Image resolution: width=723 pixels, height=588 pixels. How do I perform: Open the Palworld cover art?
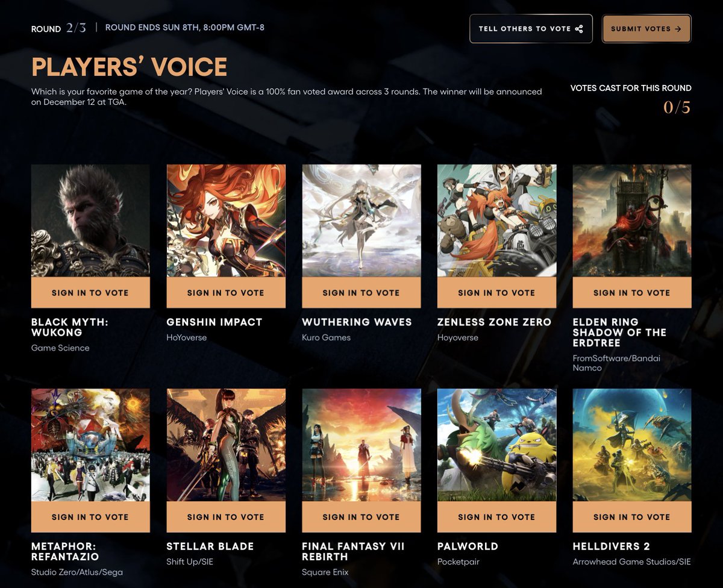(496, 445)
